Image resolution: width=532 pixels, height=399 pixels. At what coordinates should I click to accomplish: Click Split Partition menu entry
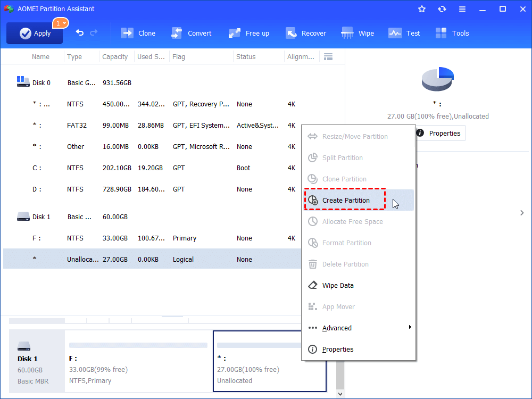(359, 158)
